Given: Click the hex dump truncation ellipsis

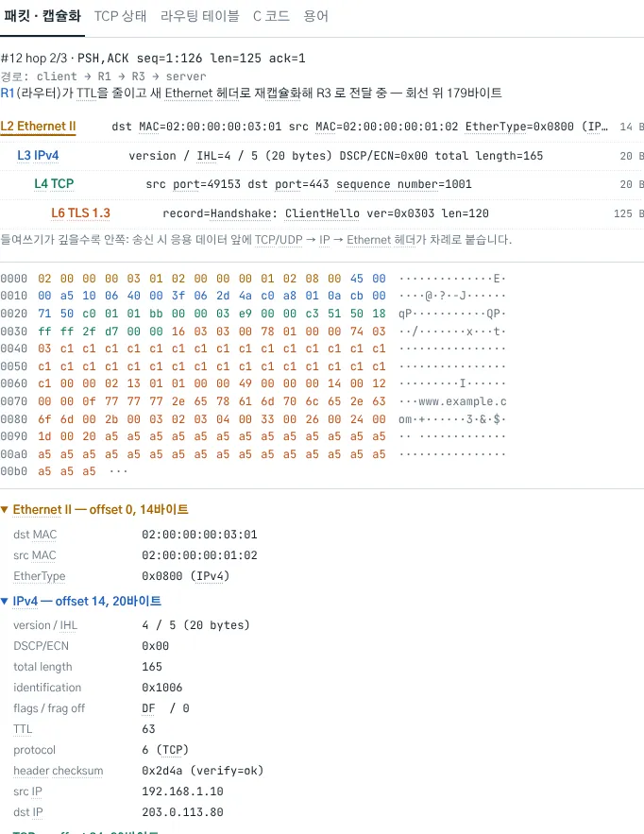Looking at the screenshot, I should pyautogui.click(x=118, y=471).
